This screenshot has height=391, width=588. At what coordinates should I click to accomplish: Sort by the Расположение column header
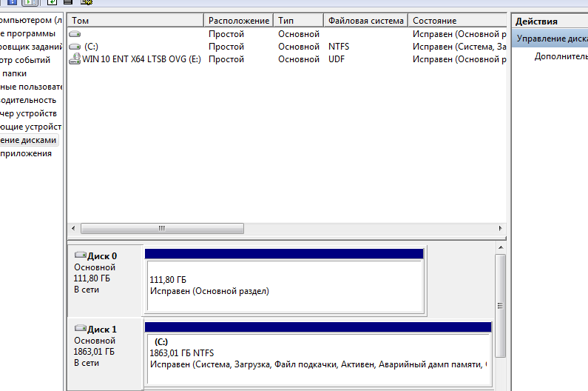(239, 21)
